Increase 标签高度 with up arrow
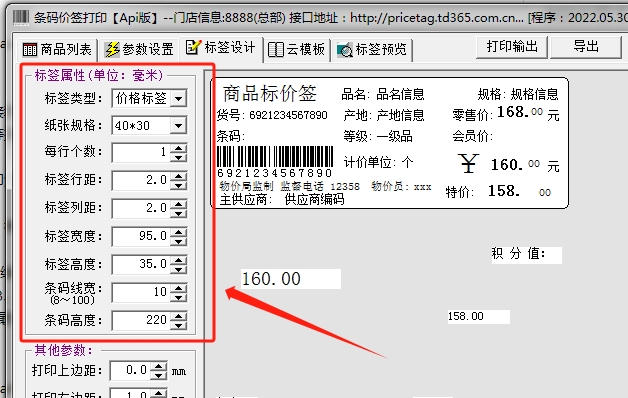 click(x=179, y=260)
